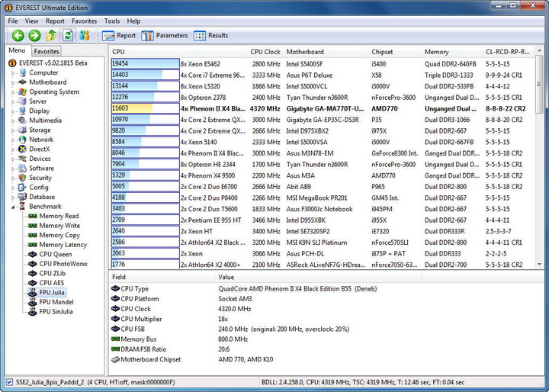Click the Multimedia speaker icon

[23, 120]
